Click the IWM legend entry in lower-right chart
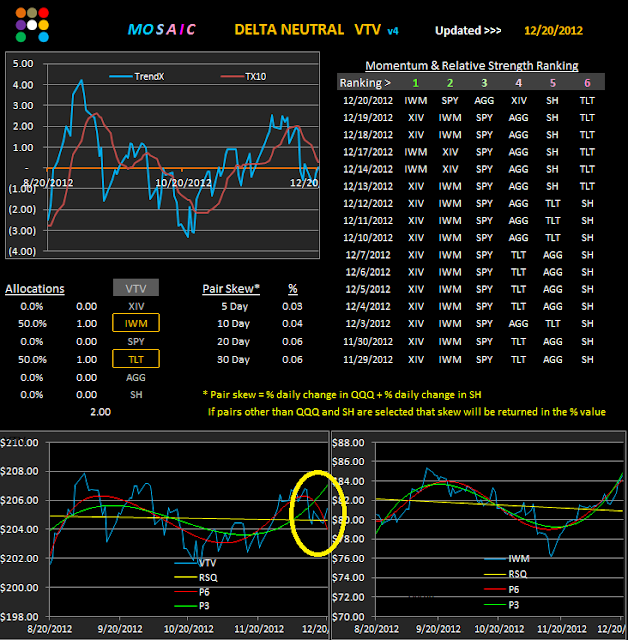The image size is (628, 640). point(507,558)
